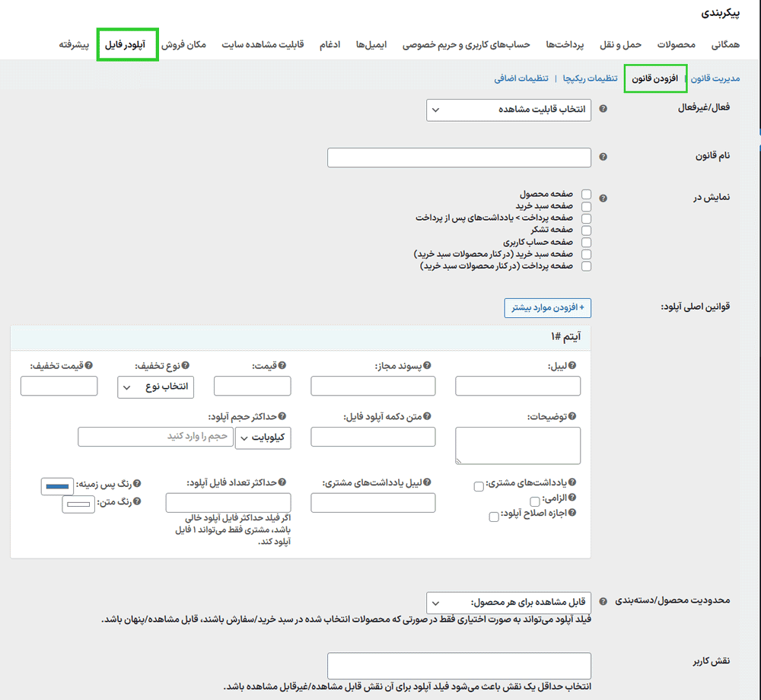
Task: Open the help tooltip for نمایش در
Action: [601, 196]
